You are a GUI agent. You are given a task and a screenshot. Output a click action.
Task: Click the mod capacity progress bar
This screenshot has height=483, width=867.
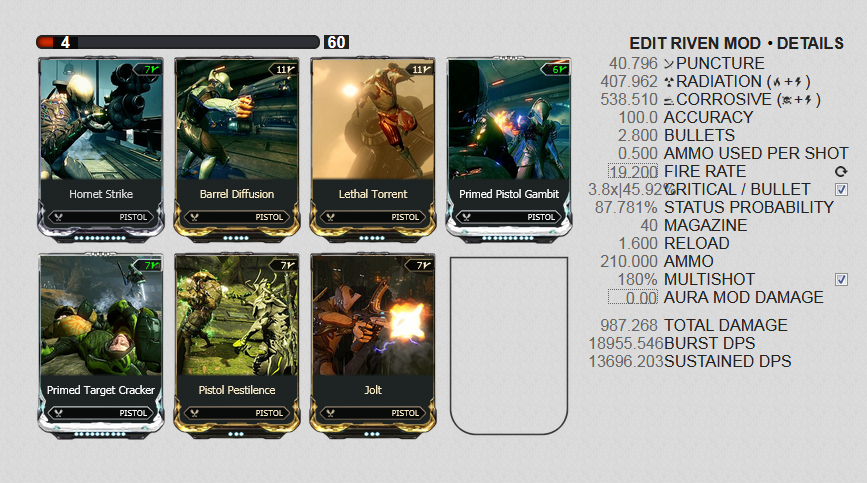coord(177,42)
